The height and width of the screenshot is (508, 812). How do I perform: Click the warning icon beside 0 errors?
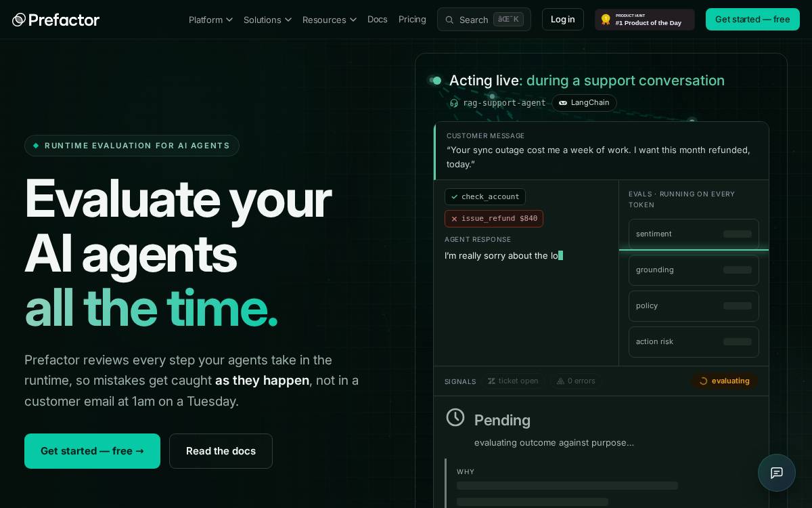pyautogui.click(x=560, y=381)
